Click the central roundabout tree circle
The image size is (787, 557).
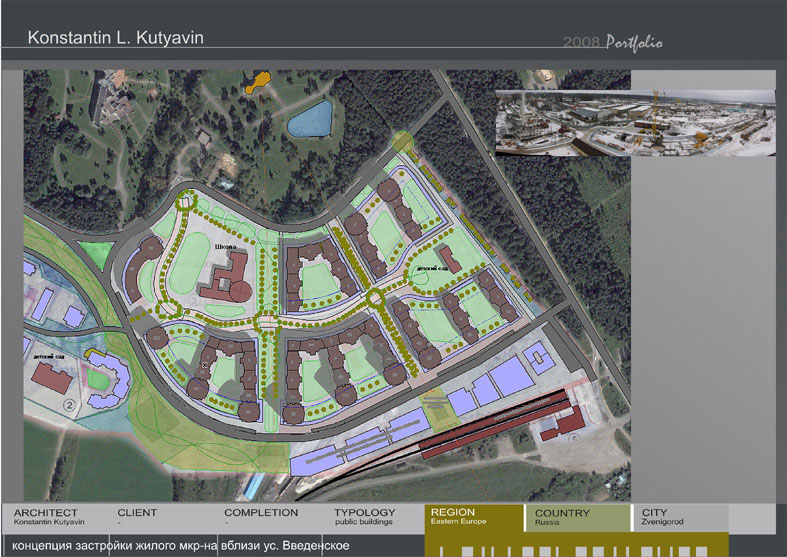[x=266, y=321]
